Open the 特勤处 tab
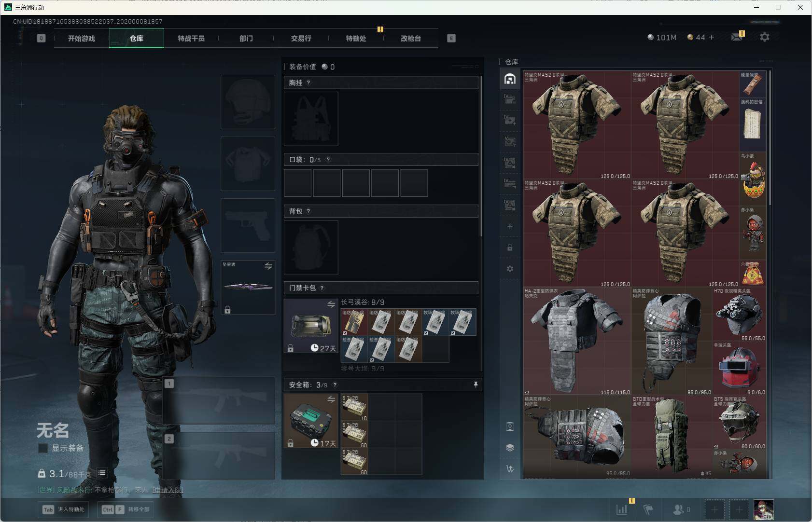This screenshot has height=522, width=812. coord(356,38)
